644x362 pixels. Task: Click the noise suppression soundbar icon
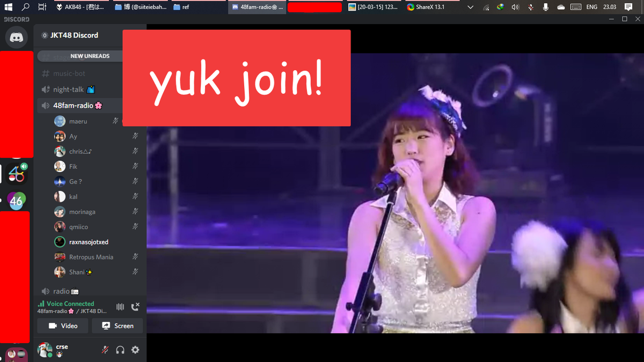point(120,307)
